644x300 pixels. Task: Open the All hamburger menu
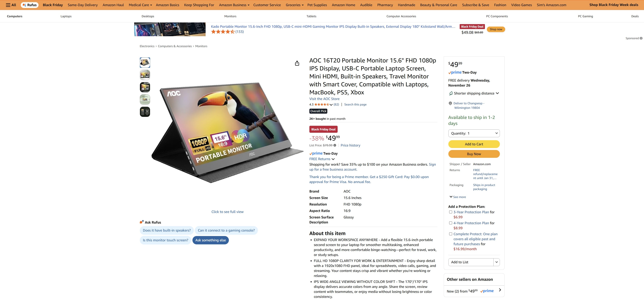click(x=11, y=5)
